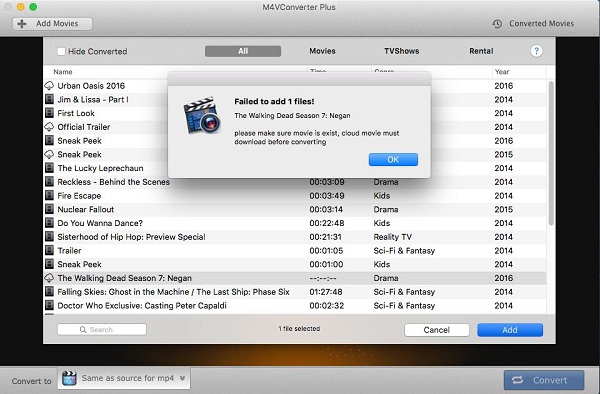Click the film icon beside Jim & Lissa - Part I

click(x=49, y=99)
